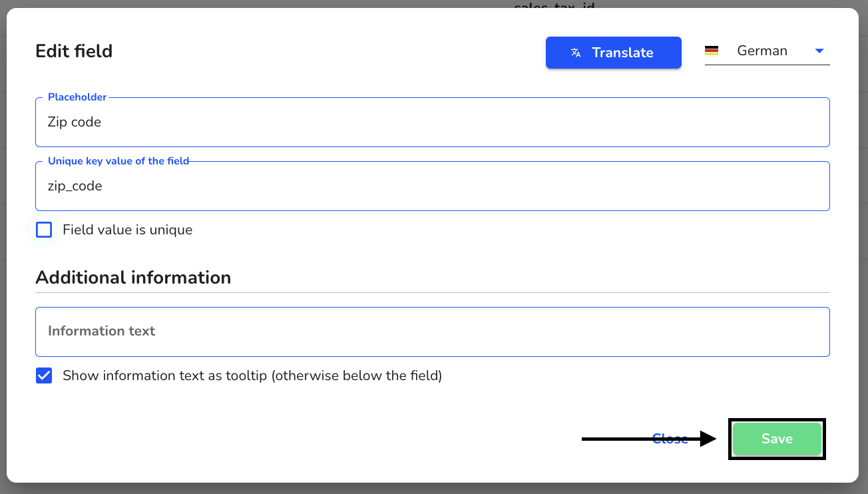Click the Additional information heading
The width and height of the screenshot is (868, 494).
point(133,278)
